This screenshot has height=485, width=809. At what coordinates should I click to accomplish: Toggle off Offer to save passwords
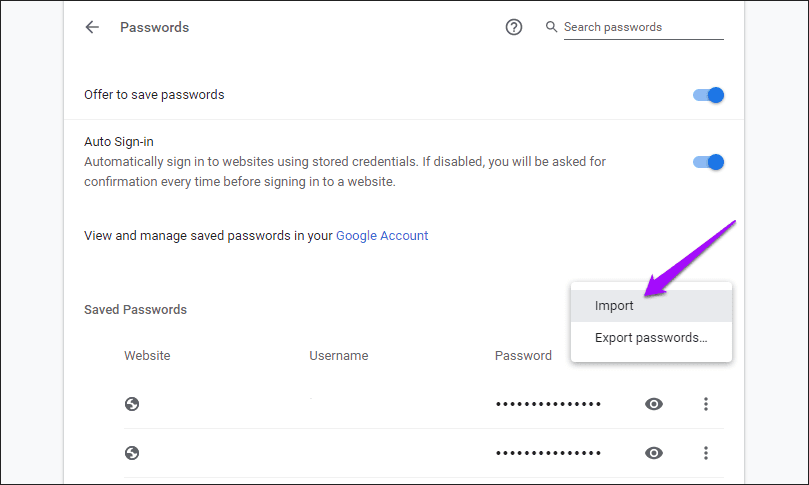708,95
